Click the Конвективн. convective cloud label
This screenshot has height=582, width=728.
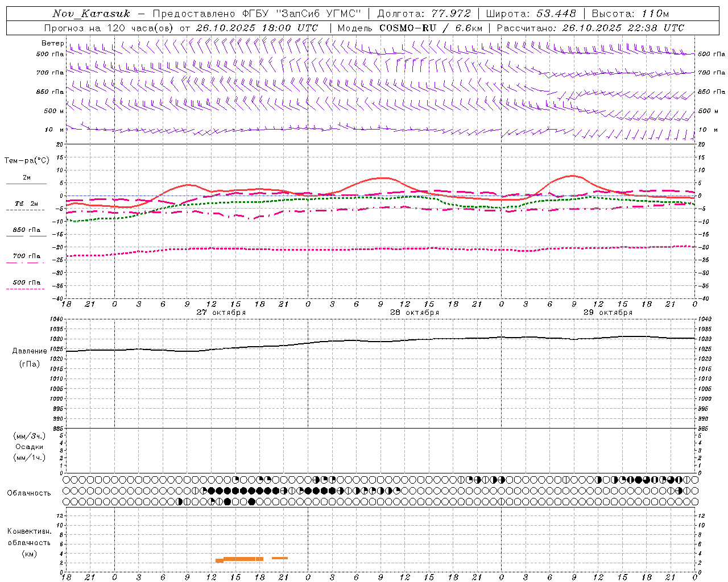(29, 531)
